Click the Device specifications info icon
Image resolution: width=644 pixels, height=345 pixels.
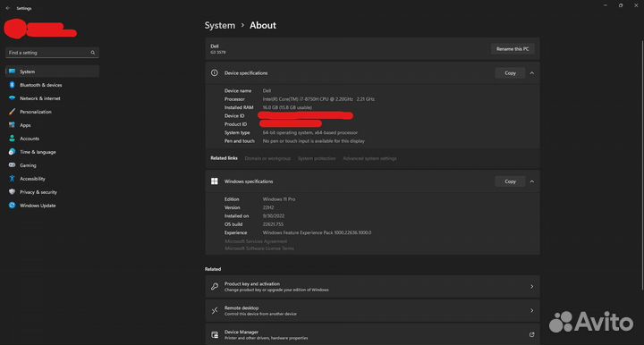click(x=215, y=72)
